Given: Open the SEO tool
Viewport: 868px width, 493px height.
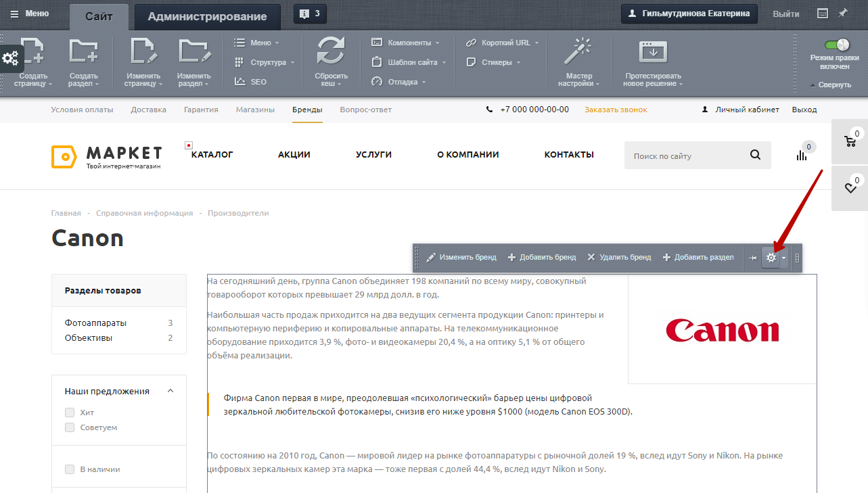Looking at the screenshot, I should 250,82.
